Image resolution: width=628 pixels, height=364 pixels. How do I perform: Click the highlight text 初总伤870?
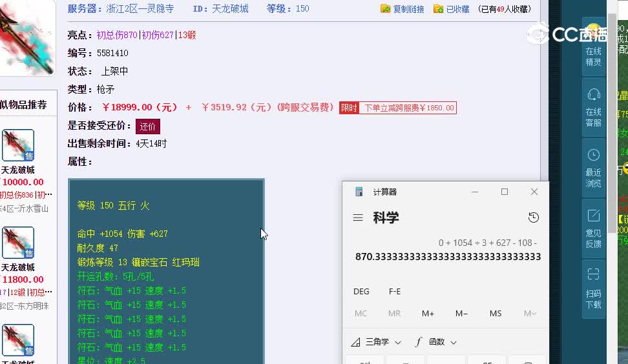tap(117, 35)
